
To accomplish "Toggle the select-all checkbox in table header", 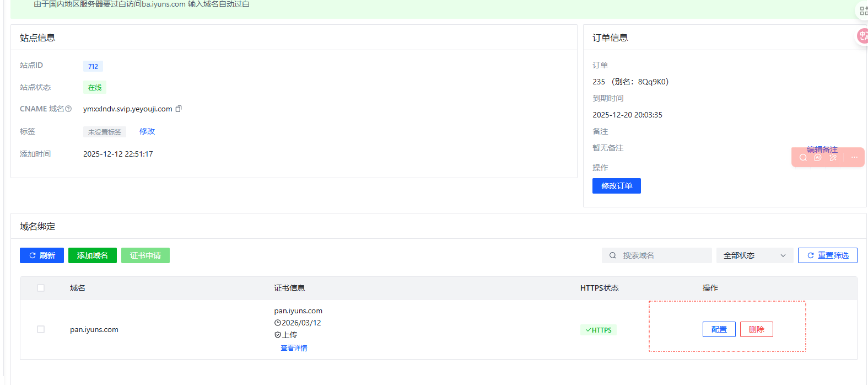I will point(41,288).
